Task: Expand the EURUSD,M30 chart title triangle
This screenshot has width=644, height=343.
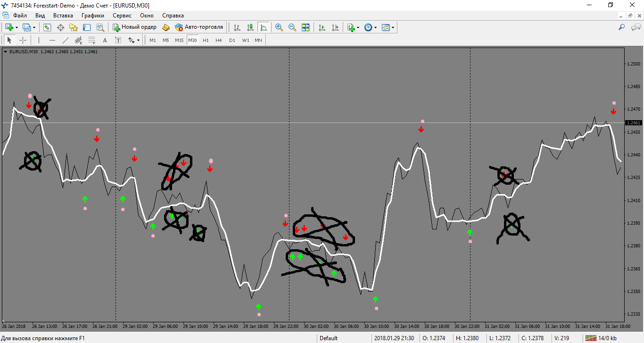Action: point(5,52)
